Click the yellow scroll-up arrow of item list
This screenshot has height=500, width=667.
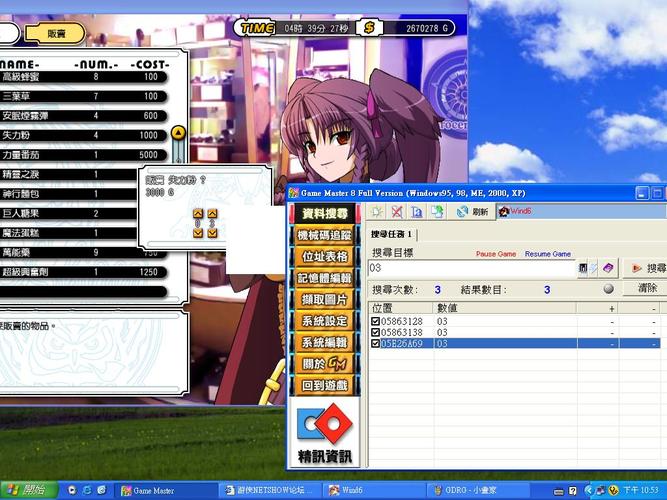(x=178, y=133)
